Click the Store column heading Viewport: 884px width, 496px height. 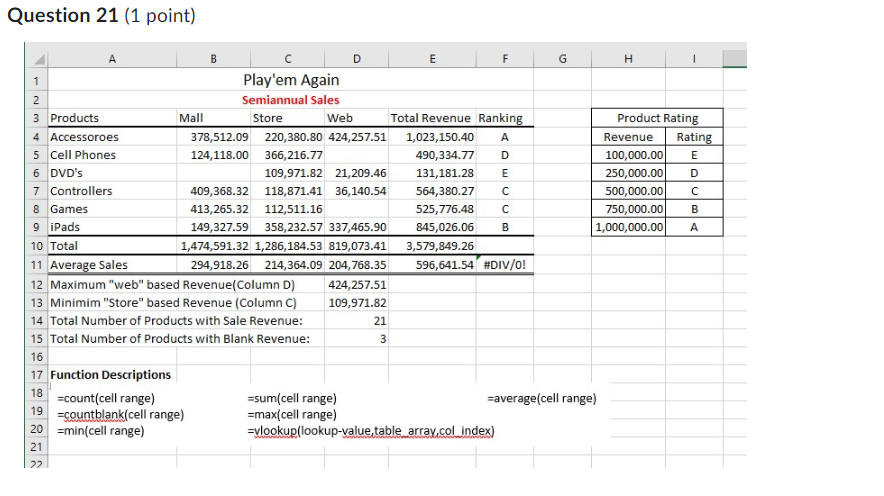pyautogui.click(x=267, y=118)
